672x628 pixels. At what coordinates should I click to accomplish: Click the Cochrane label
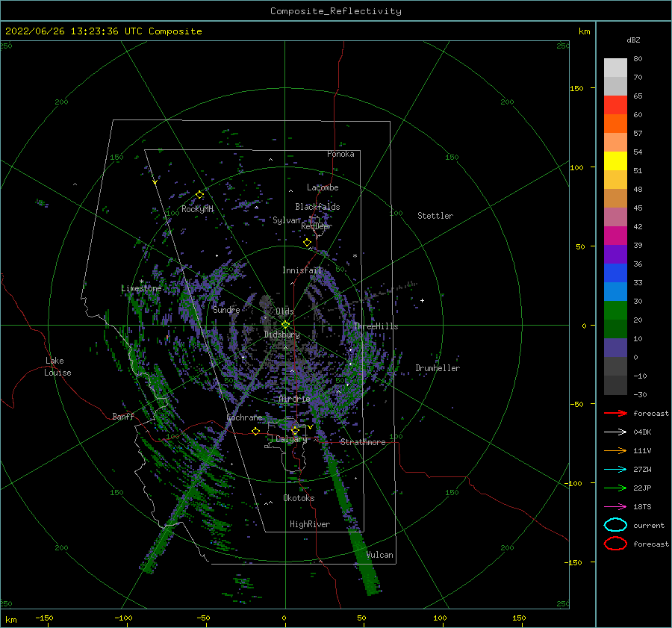tap(244, 417)
